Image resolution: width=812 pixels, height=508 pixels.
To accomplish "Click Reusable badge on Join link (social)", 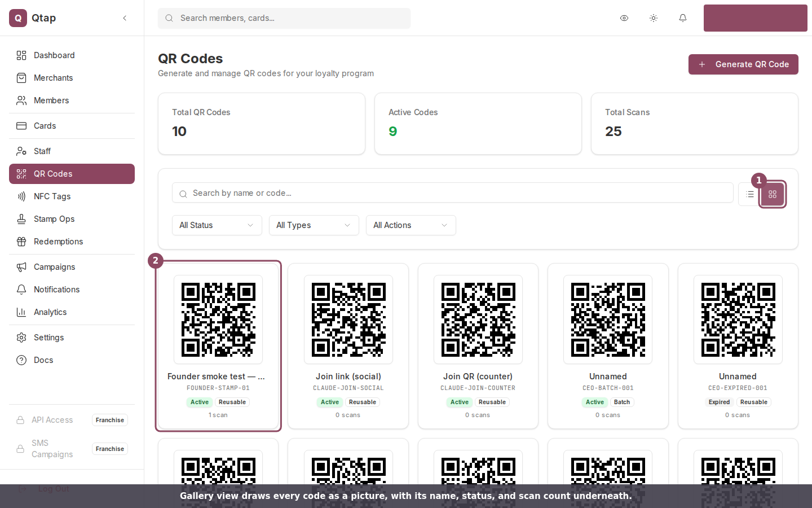I will pos(363,402).
